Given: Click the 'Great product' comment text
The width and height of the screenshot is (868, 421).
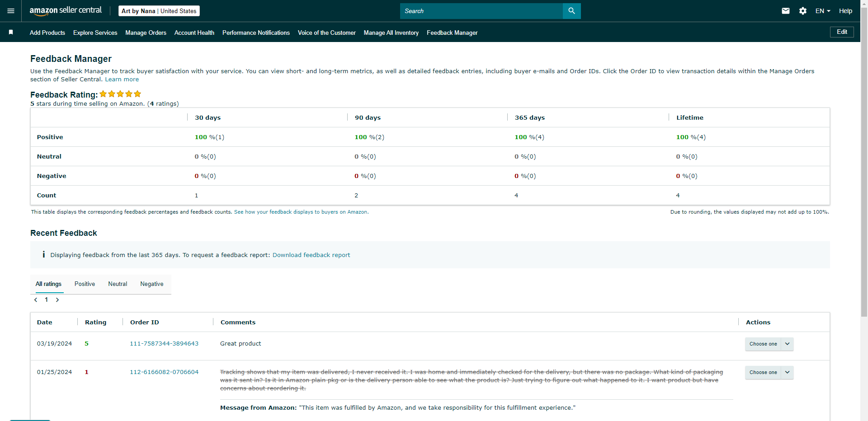Looking at the screenshot, I should pyautogui.click(x=241, y=344).
